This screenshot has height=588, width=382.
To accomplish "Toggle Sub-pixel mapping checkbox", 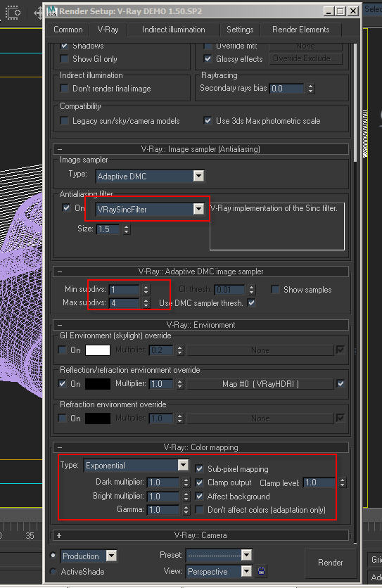I will click(199, 468).
